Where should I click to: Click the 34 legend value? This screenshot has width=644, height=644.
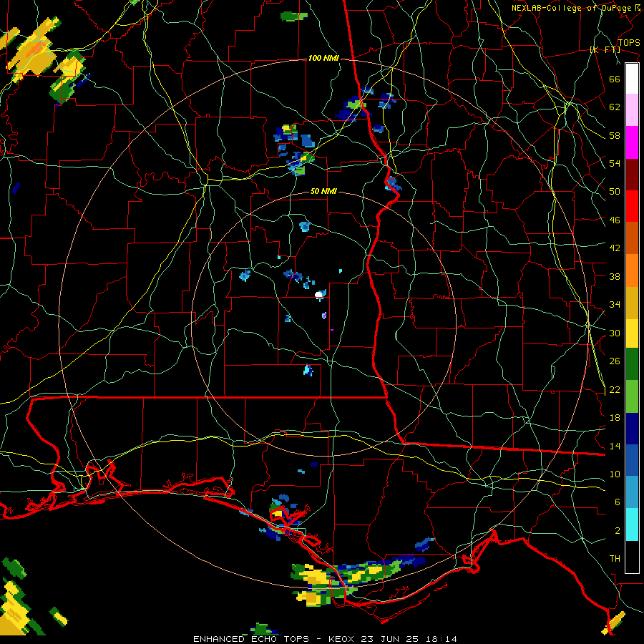click(615, 304)
